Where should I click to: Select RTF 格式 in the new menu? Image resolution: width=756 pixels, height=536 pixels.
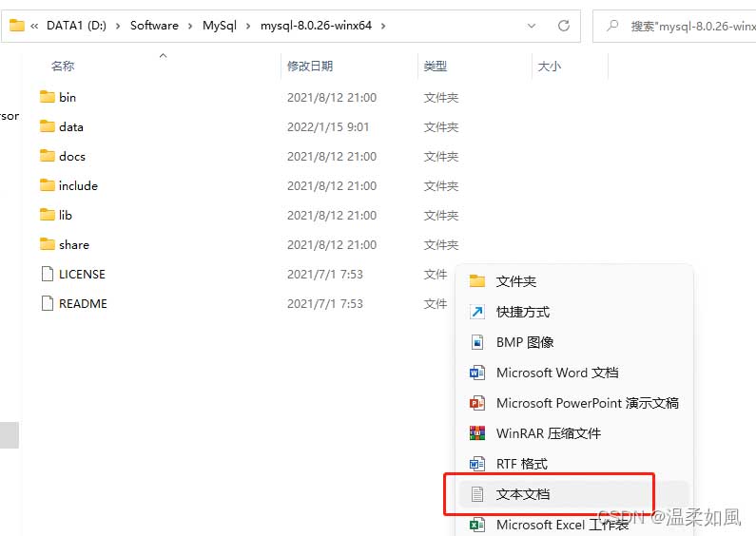(x=521, y=464)
